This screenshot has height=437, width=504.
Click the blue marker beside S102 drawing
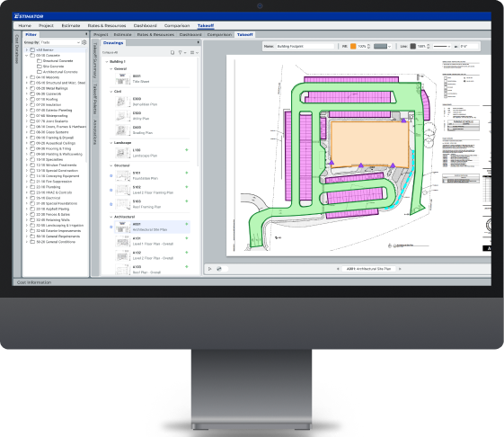coord(111,190)
